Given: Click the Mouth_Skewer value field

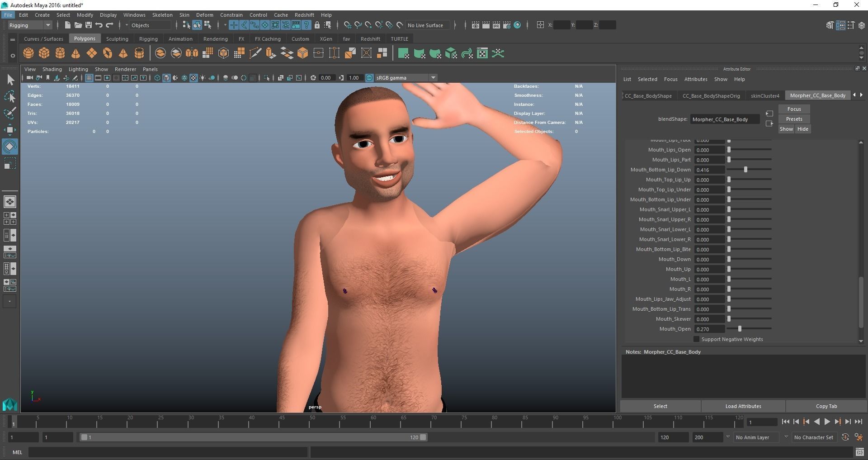Looking at the screenshot, I should point(709,319).
